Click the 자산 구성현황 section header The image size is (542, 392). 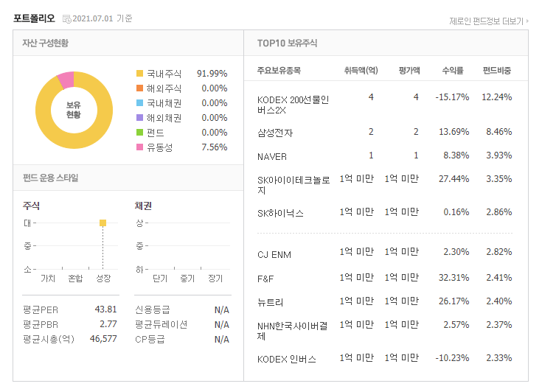click(45, 43)
